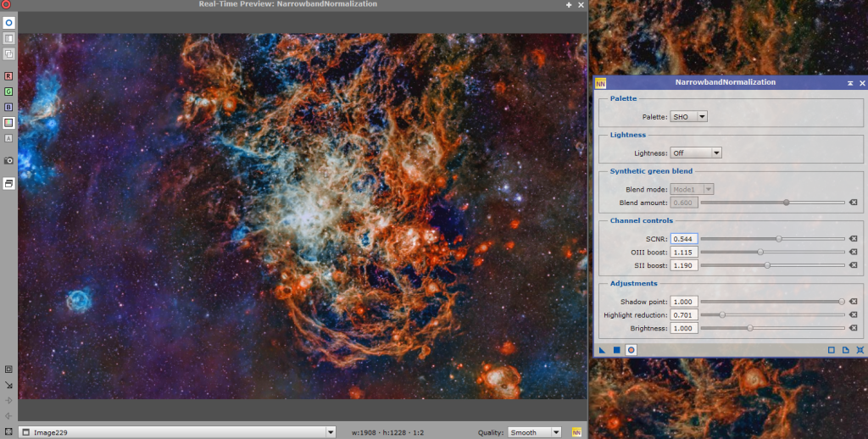Click the NN process icon in the preview status bar

pyautogui.click(x=576, y=432)
